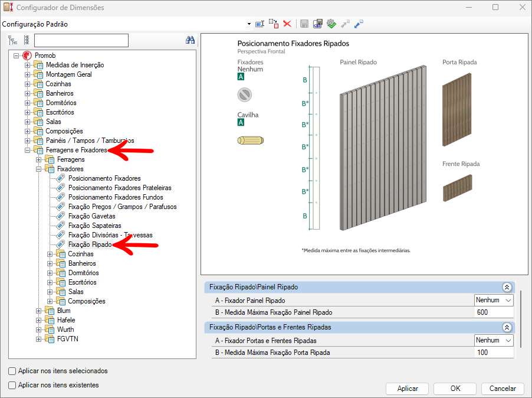Click the rename configuration icon
The width and height of the screenshot is (532, 398).
coord(260,24)
